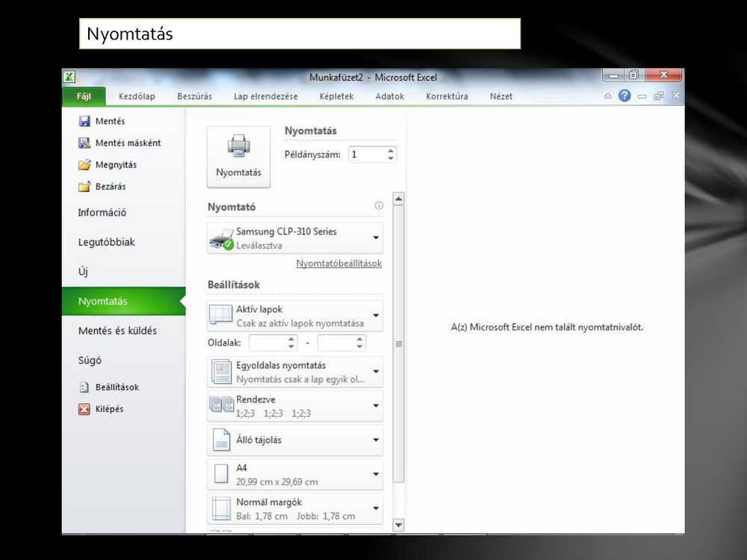Click the Egyoldalas nyomtatás page icon

[x=222, y=371]
